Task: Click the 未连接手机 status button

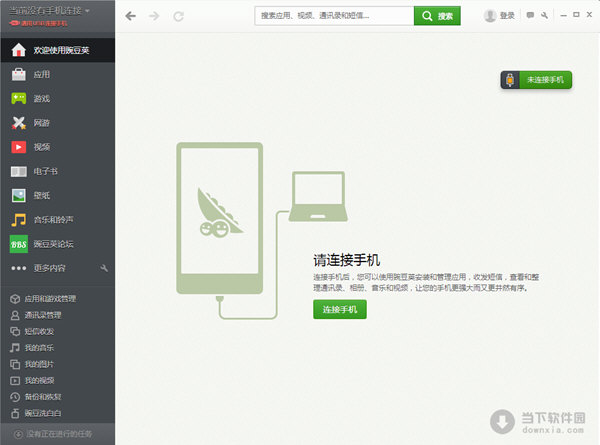Action: (536, 80)
